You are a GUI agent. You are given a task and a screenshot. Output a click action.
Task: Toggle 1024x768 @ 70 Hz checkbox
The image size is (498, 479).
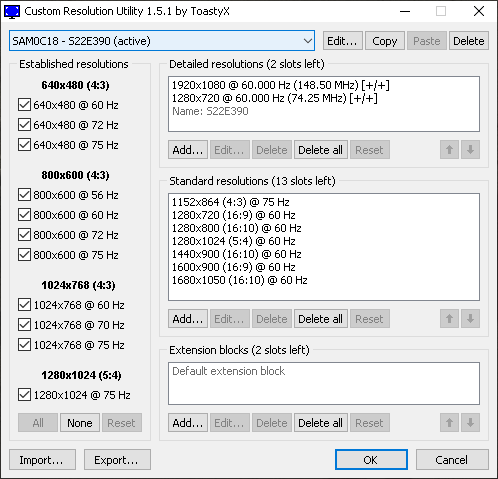pyautogui.click(x=24, y=325)
